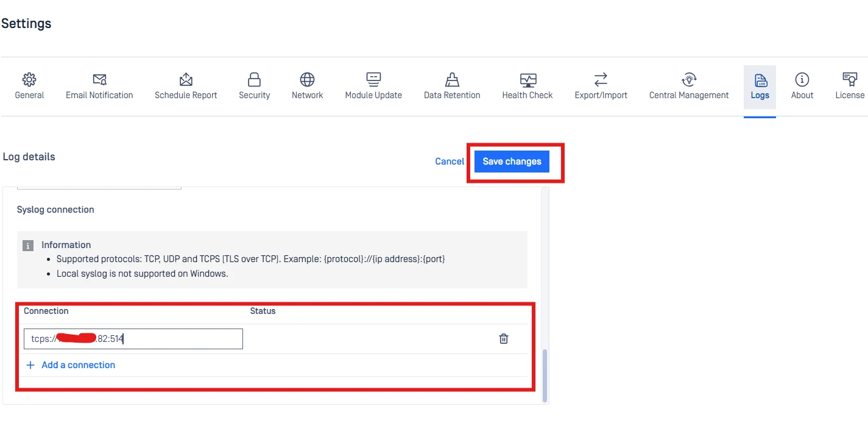Select the Health Check monitor icon

pos(528,79)
